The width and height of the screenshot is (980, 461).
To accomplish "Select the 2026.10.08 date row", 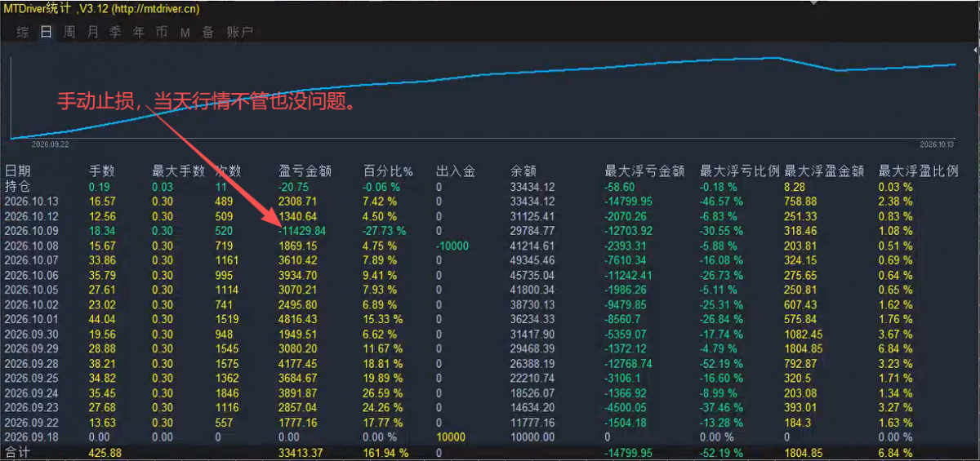I will [x=32, y=245].
